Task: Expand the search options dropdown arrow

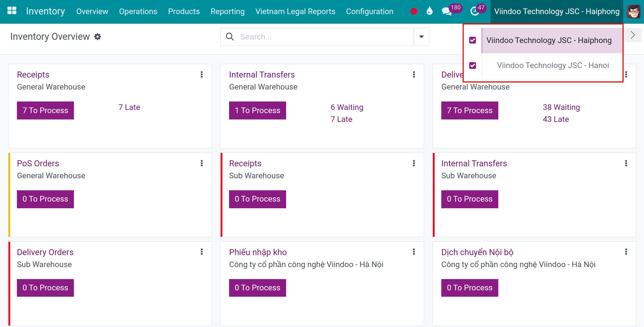Action: tap(421, 37)
